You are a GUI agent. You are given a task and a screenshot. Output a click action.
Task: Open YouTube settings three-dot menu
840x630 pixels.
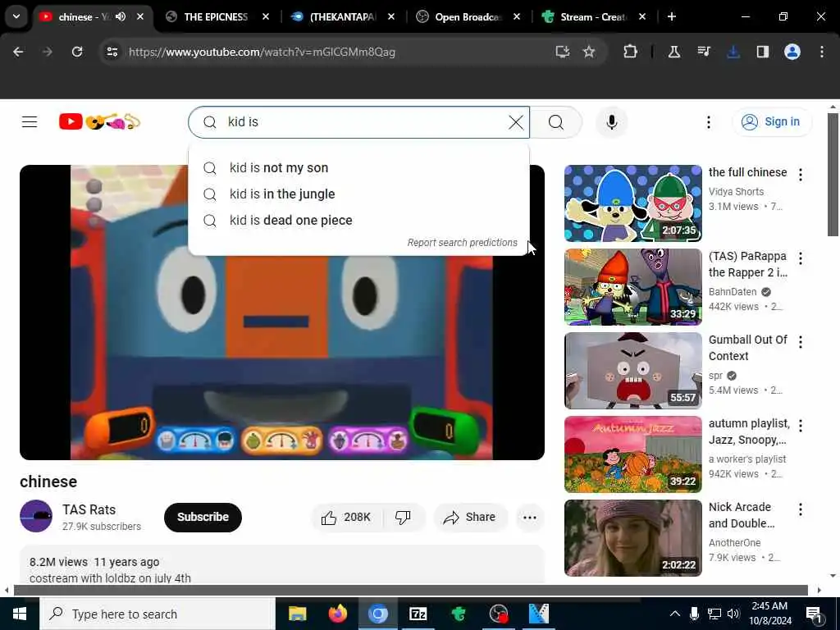coord(708,122)
